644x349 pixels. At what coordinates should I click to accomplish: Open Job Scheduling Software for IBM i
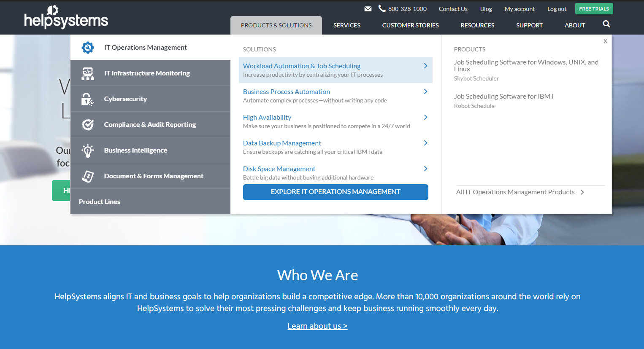pos(503,96)
